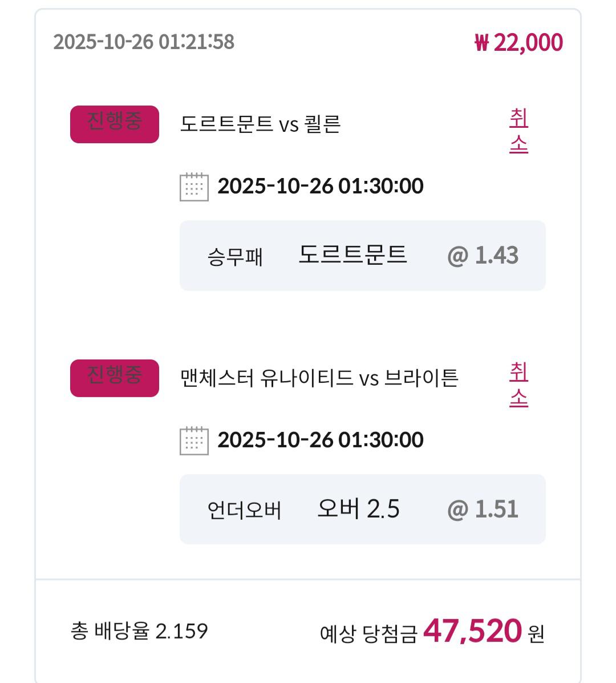Select 맨체스터 유나이티드 vs 브라이튼 match title

coord(319,378)
